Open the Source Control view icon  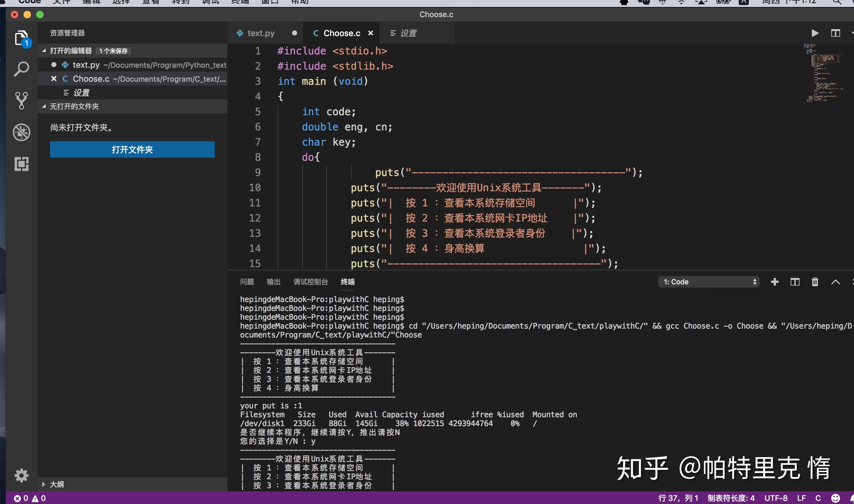click(x=21, y=101)
